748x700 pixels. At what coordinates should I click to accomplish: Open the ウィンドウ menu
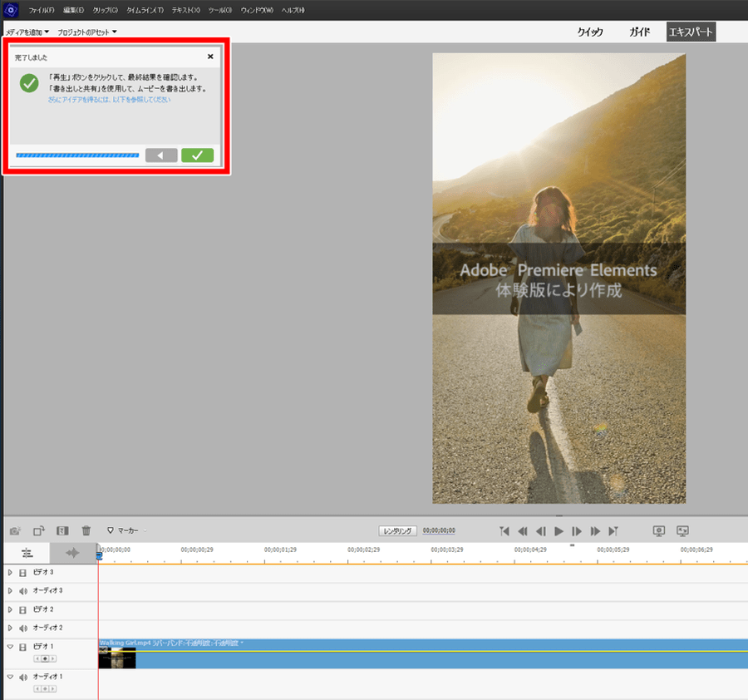(257, 10)
